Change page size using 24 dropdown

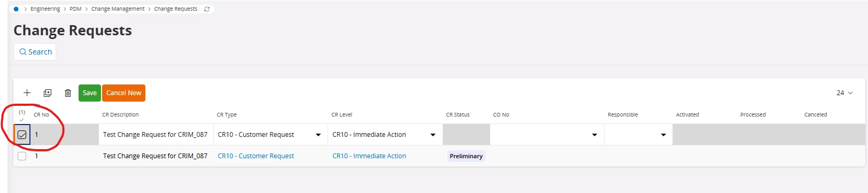click(x=844, y=93)
